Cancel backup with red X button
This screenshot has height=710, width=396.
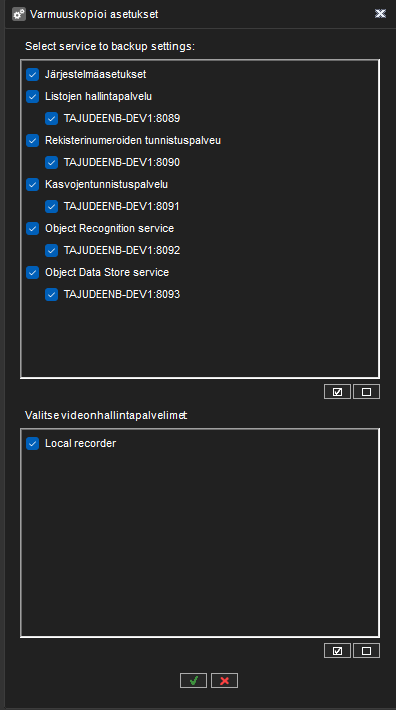pos(224,681)
